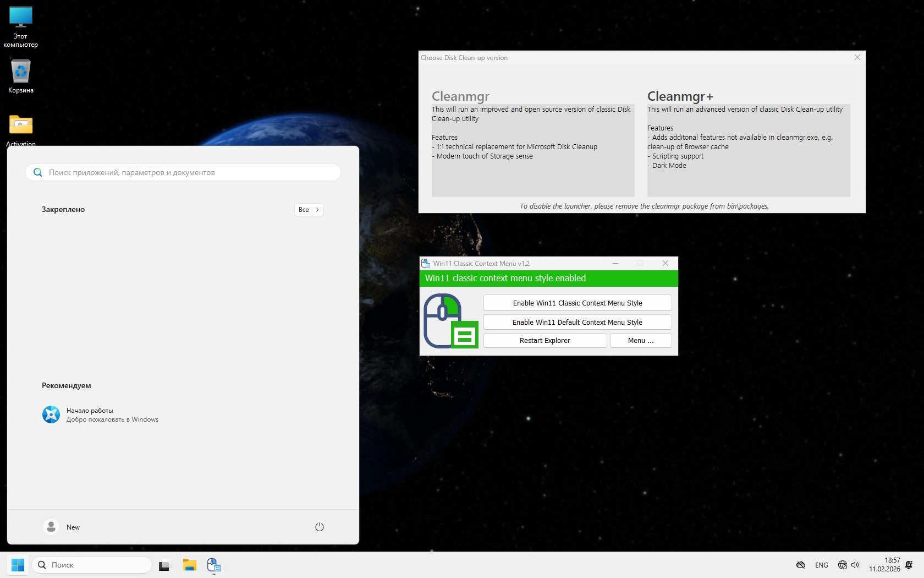
Task: Open notifications bell icon in tray
Action: pyautogui.click(x=909, y=565)
